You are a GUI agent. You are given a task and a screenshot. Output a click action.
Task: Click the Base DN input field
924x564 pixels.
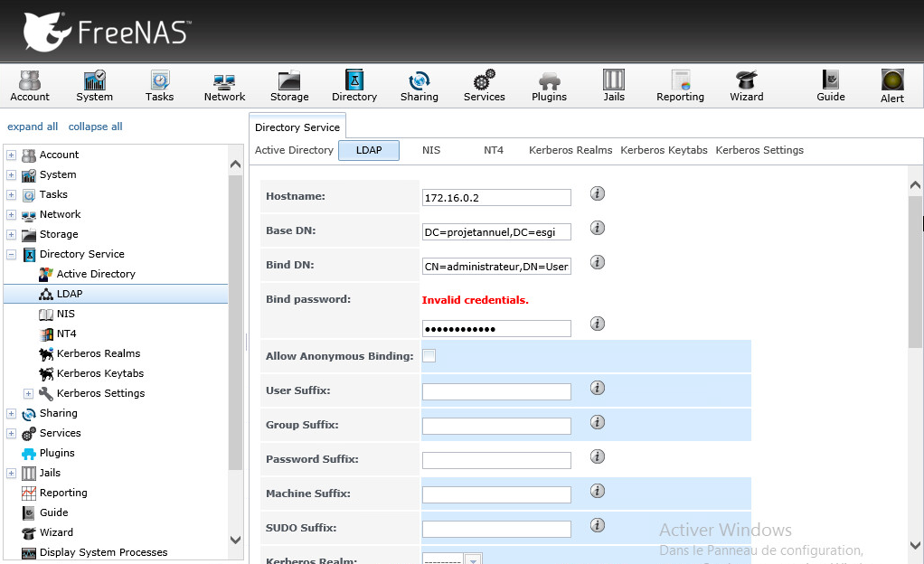coord(496,231)
